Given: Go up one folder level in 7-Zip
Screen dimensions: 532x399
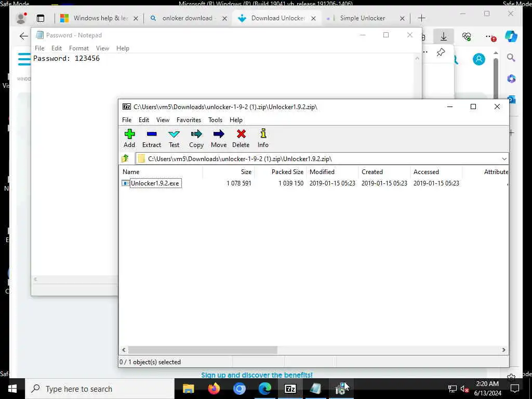Looking at the screenshot, I should click(125, 158).
